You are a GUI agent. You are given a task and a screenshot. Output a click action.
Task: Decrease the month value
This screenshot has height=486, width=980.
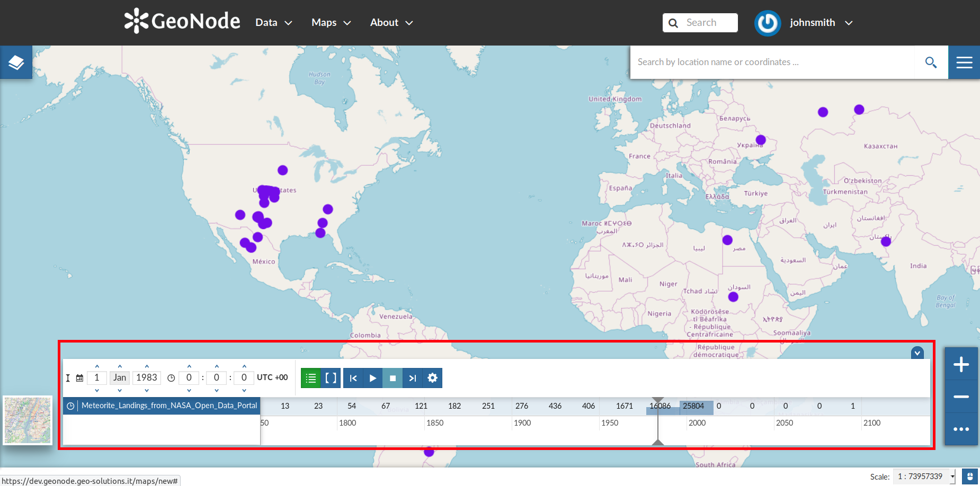coord(120,390)
